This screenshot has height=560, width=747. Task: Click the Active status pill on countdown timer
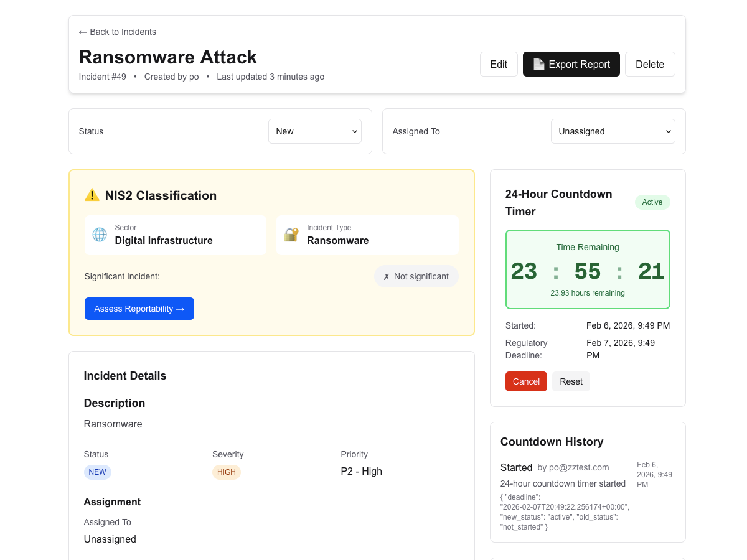point(652,202)
